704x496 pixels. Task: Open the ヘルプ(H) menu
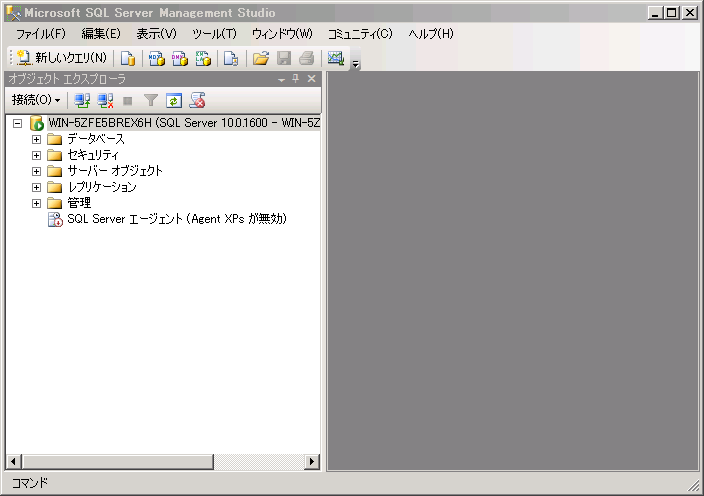click(x=431, y=34)
